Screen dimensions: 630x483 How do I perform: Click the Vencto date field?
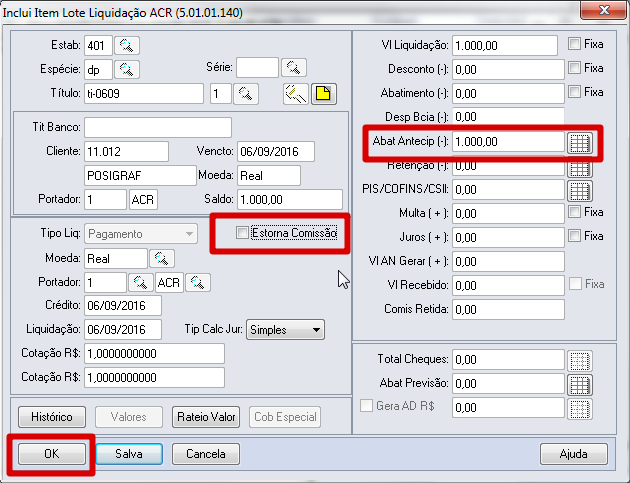coord(276,151)
